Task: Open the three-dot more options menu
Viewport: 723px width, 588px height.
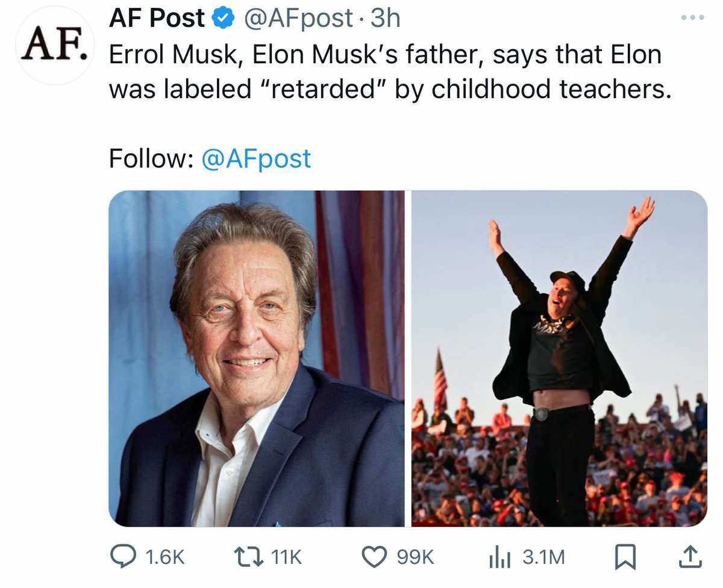Action: pos(692,18)
